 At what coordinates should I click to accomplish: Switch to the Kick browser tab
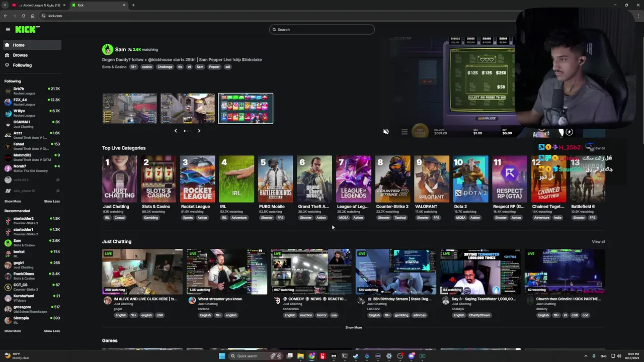[x=98, y=5]
